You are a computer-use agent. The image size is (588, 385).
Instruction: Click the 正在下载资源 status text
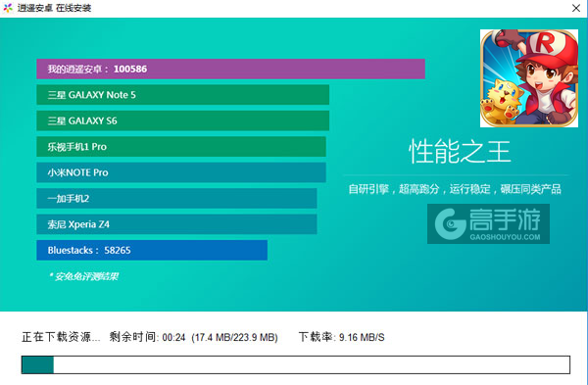pos(61,337)
